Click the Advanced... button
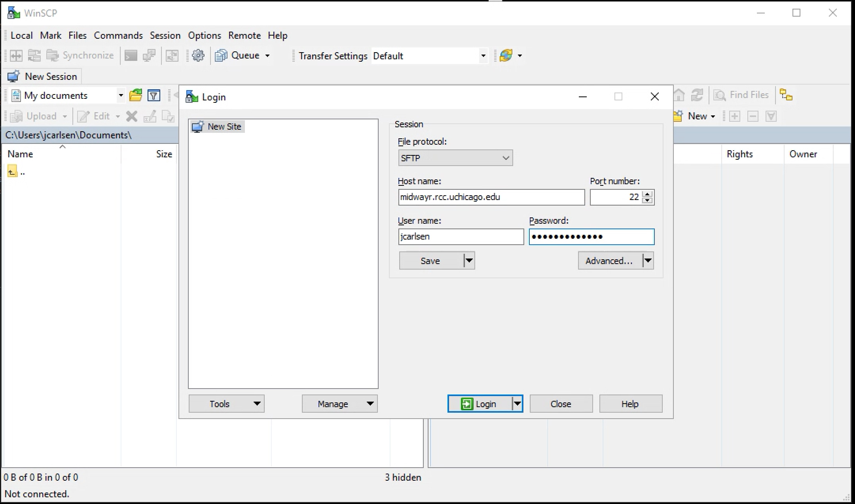Image resolution: width=855 pixels, height=504 pixels. [610, 261]
